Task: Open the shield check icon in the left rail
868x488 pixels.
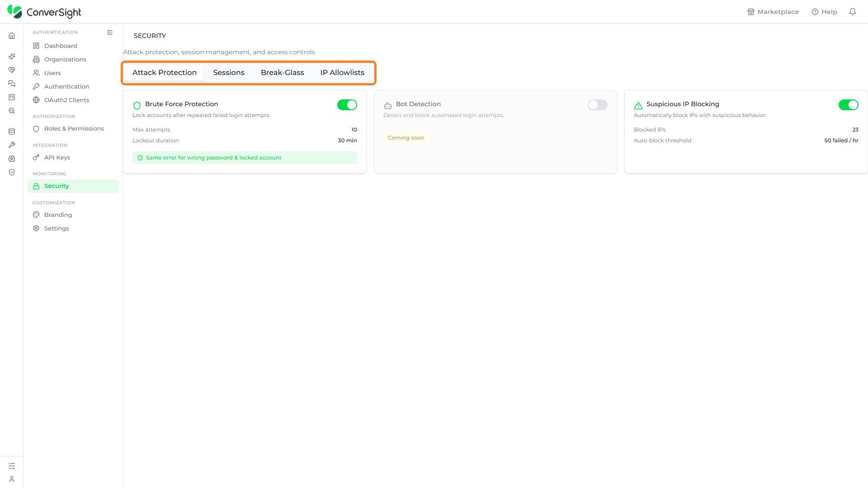Action: point(12,172)
